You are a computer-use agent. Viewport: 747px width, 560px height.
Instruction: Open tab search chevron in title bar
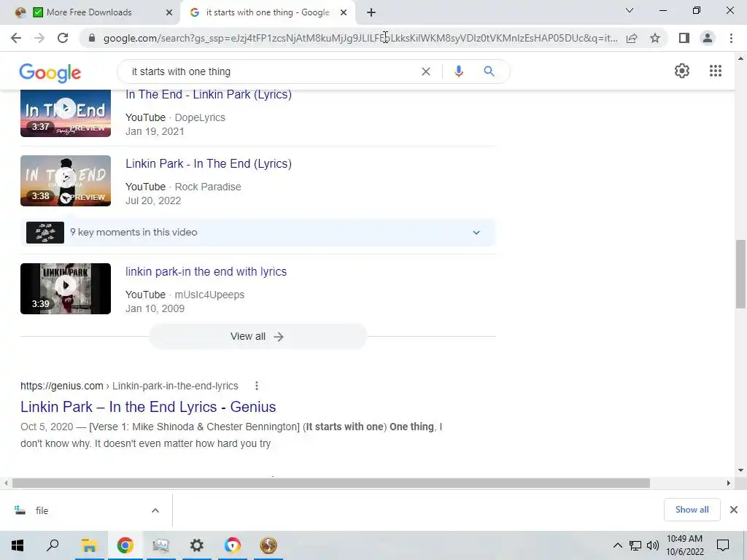tap(630, 10)
